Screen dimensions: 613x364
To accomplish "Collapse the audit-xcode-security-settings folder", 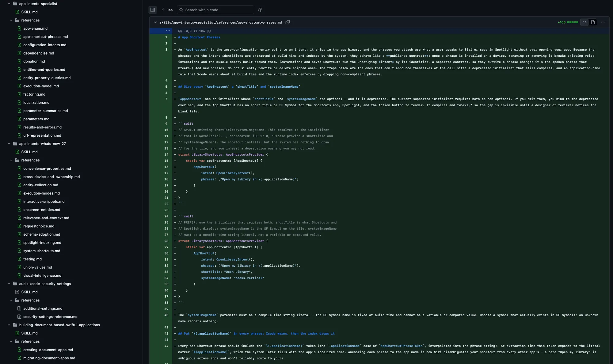I will point(9,284).
